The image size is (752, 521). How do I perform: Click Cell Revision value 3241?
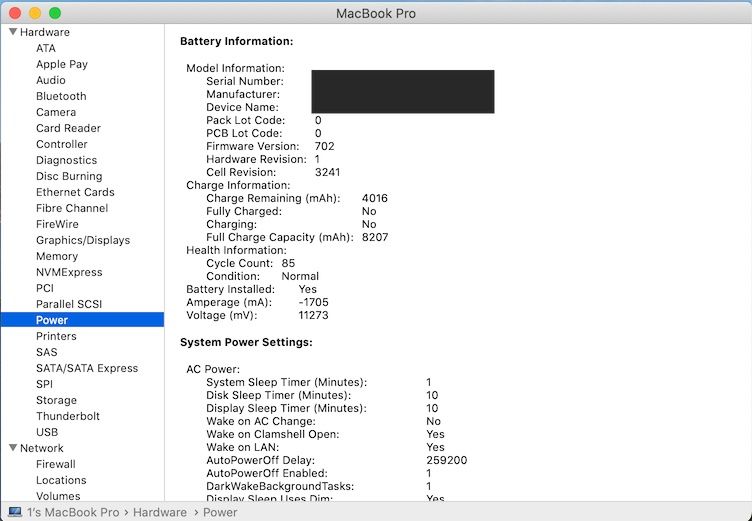coord(328,172)
